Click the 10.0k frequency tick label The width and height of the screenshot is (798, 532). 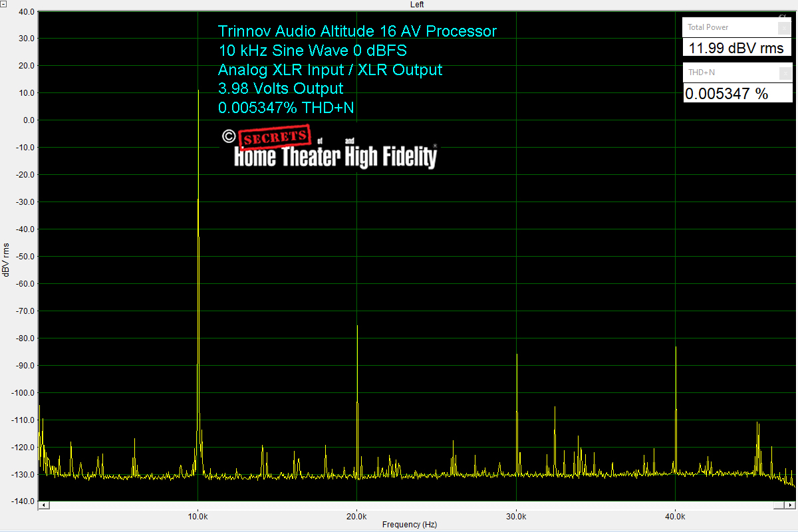[x=198, y=515]
